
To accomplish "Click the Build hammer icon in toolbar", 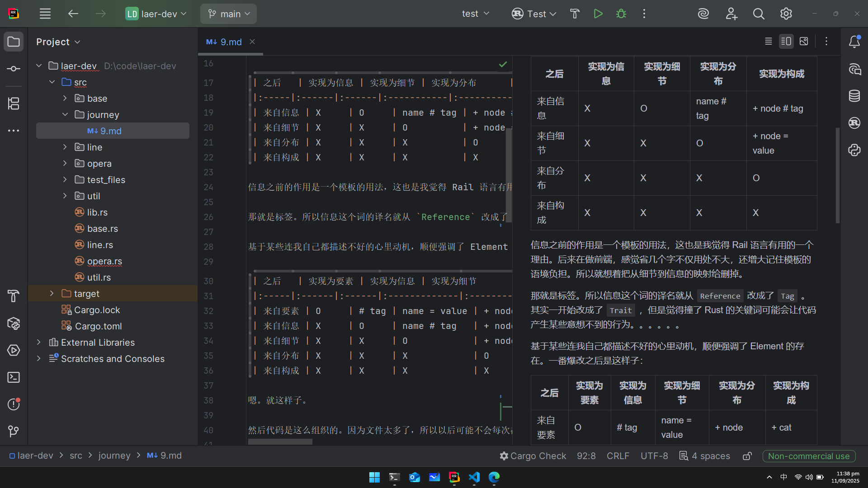I will coord(575,14).
